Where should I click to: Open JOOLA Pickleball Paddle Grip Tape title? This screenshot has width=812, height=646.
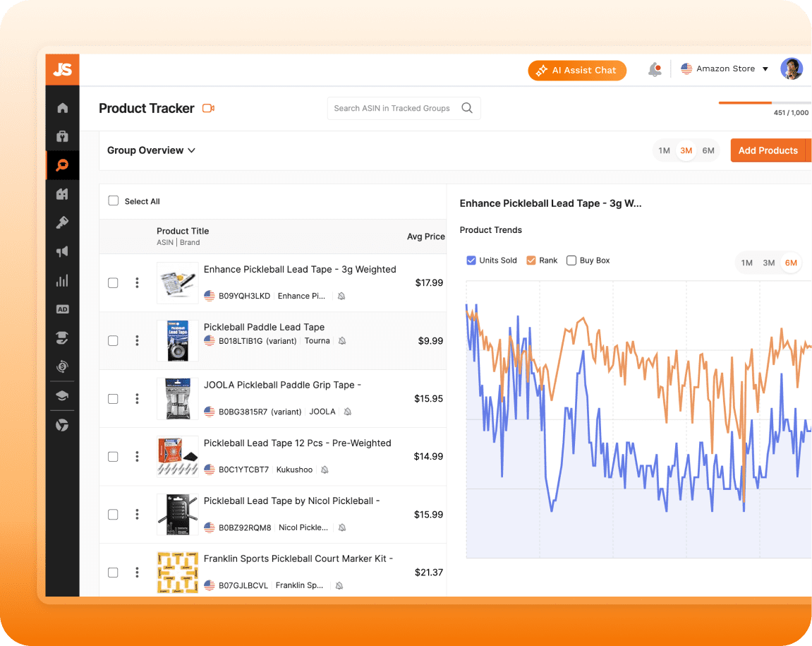[282, 385]
